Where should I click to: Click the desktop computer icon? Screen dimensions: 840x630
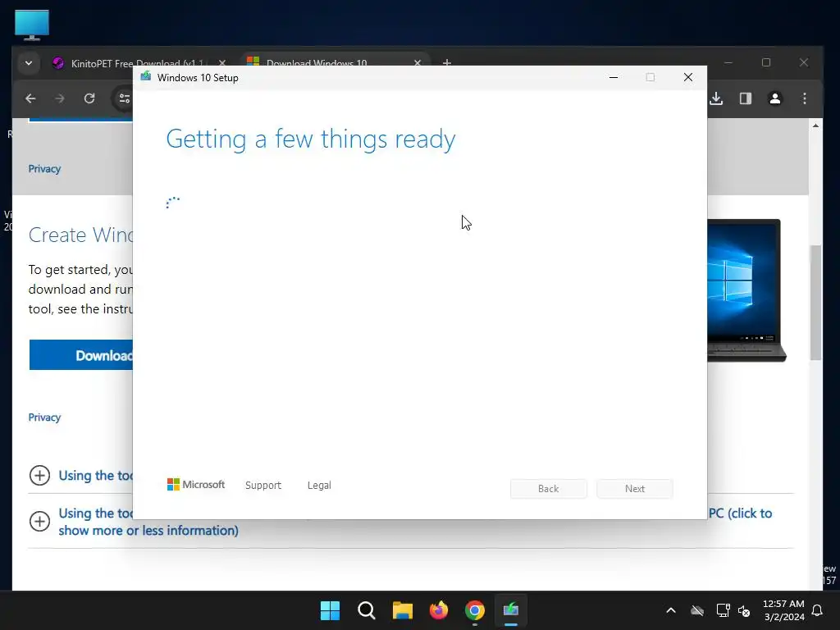(32, 25)
